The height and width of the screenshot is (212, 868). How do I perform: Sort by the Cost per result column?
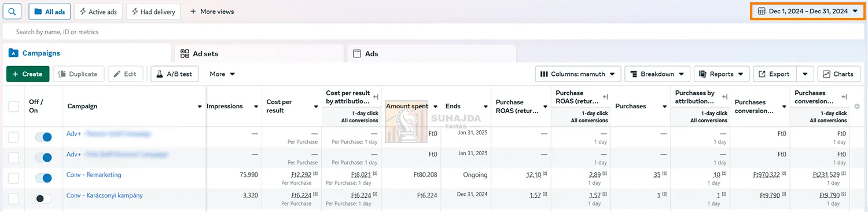point(292,107)
